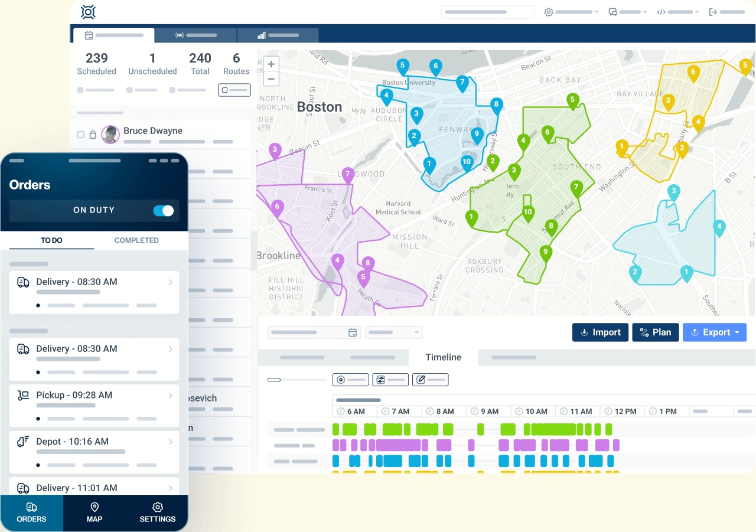
Task: Click the Depot order's truck icon
Action: point(24,442)
